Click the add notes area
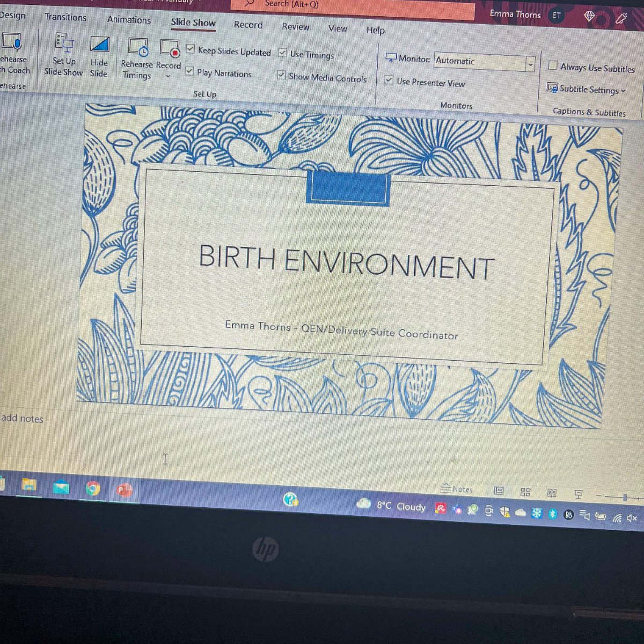The height and width of the screenshot is (644, 644). 22,418
